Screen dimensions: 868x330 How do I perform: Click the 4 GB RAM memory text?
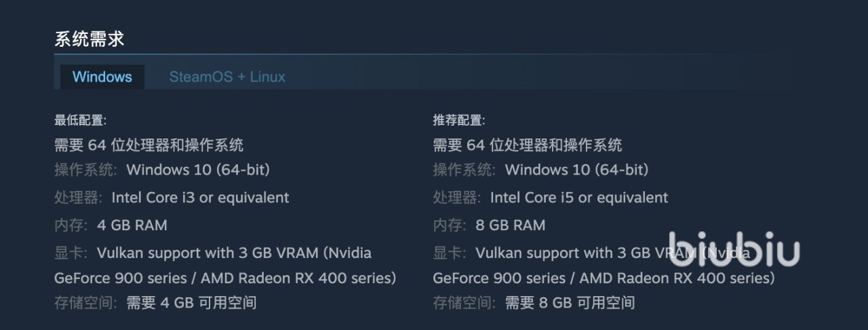click(x=132, y=225)
